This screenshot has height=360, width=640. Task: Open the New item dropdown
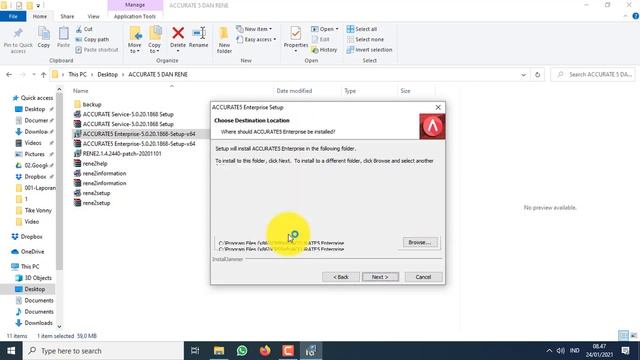[254, 29]
